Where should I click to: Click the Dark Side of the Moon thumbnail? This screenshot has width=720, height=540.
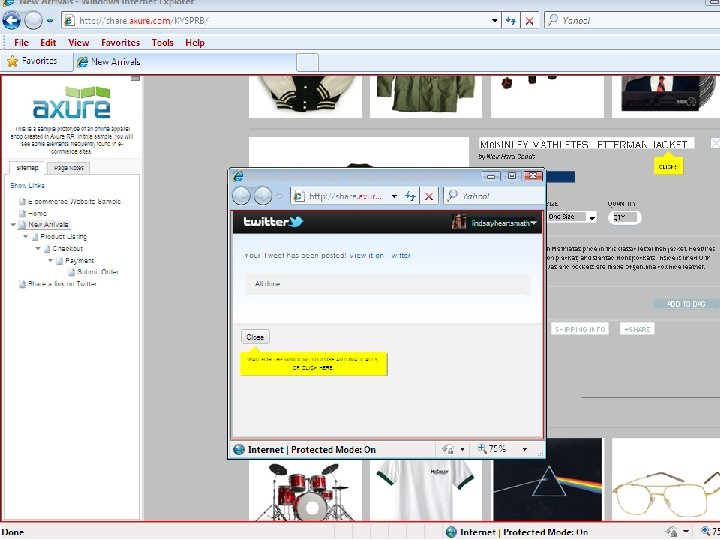pos(547,479)
